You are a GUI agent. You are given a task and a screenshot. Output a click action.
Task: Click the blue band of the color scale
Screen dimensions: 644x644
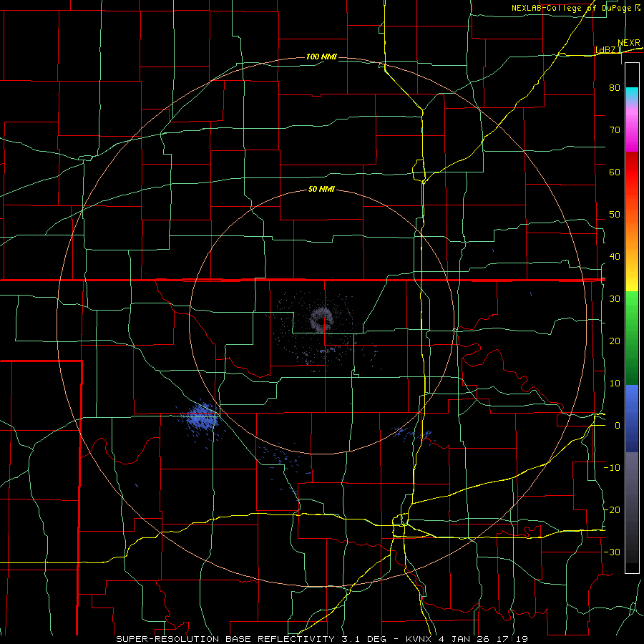point(632,418)
